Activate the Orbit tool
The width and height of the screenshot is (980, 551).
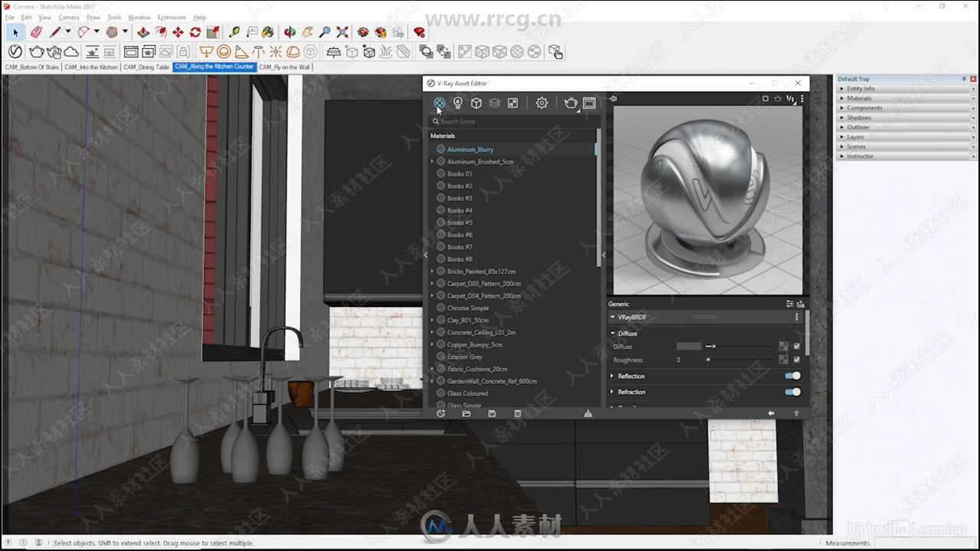290,32
